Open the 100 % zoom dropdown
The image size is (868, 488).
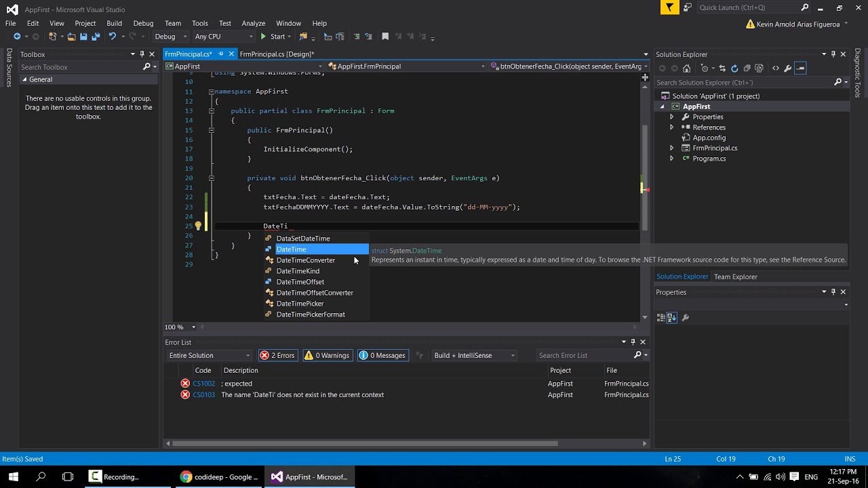180,327
